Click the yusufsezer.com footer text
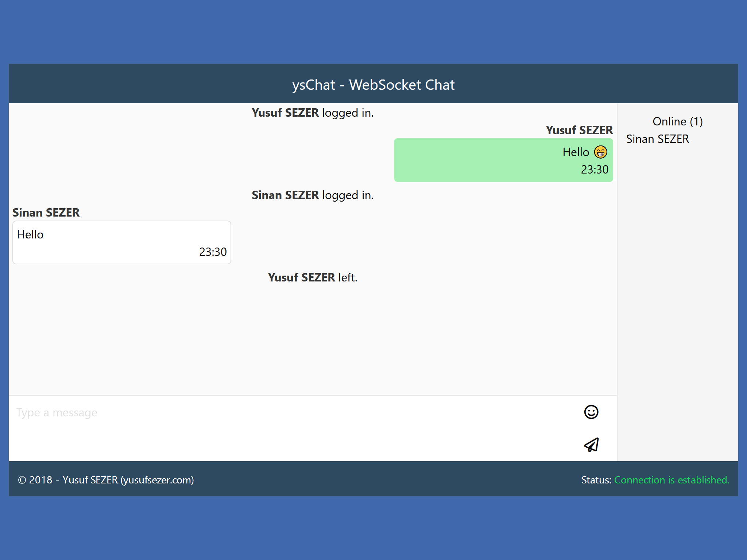The height and width of the screenshot is (560, 747). tap(157, 480)
